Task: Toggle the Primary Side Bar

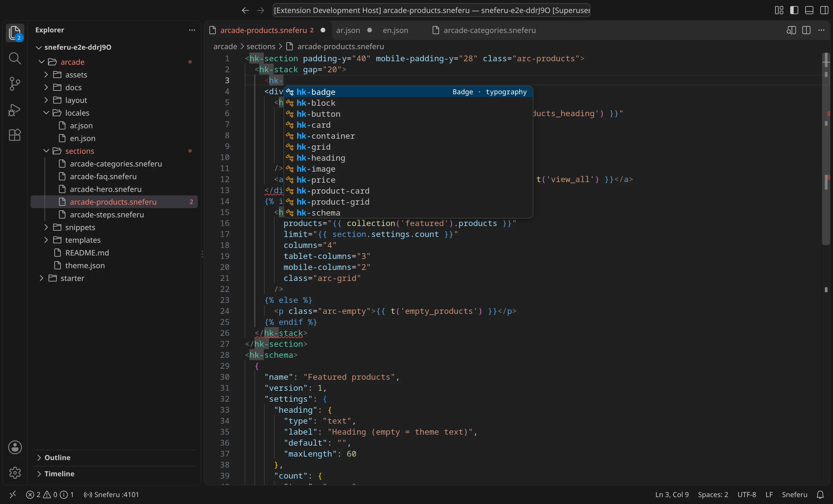Action: point(794,10)
